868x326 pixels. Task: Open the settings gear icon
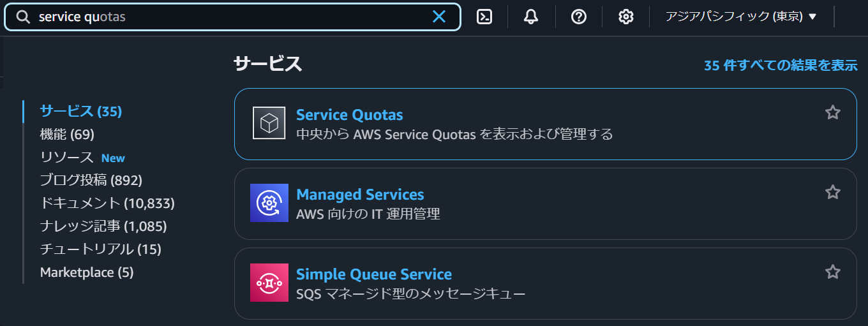tap(626, 17)
